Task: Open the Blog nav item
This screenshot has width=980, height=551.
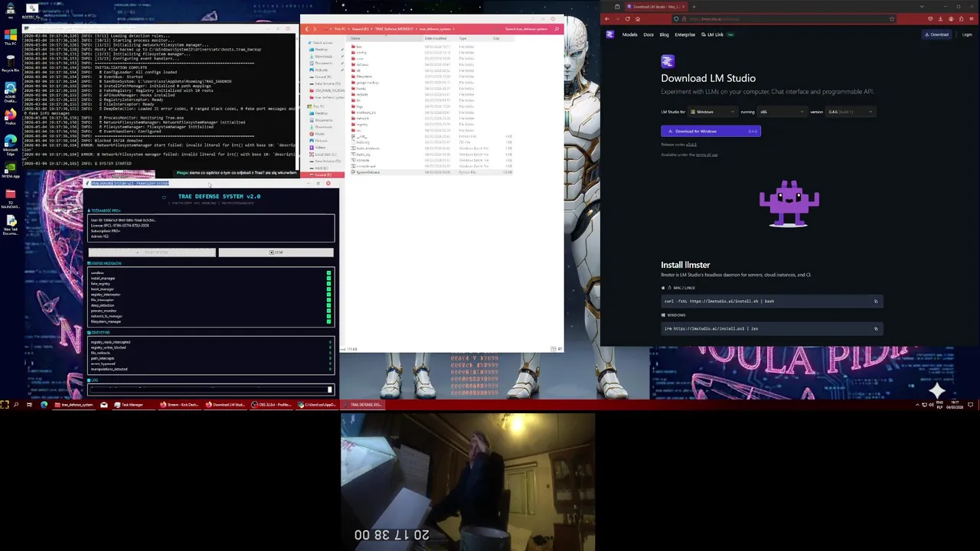Action: click(x=664, y=34)
